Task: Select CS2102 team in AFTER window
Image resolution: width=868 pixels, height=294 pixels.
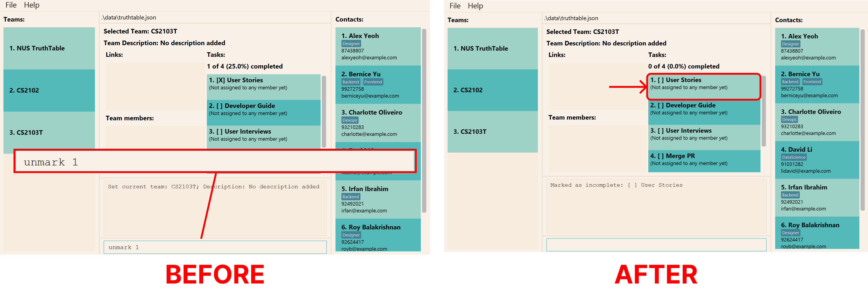Action: (x=493, y=90)
